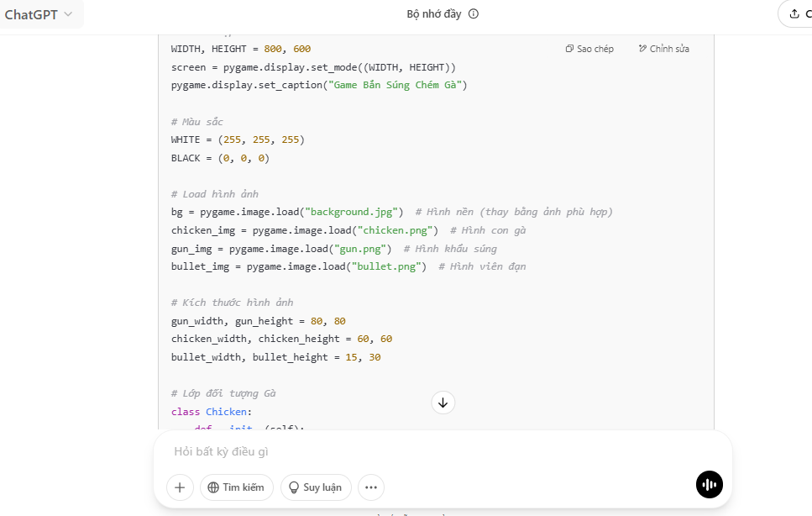Toggle the Tìm kiếm web search option

coord(236,487)
